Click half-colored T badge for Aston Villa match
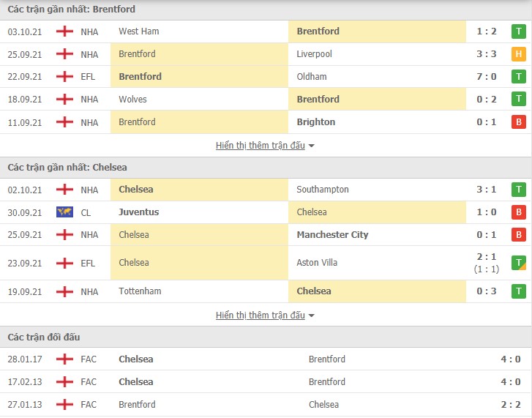The width and height of the screenshot is (532, 418). click(518, 263)
